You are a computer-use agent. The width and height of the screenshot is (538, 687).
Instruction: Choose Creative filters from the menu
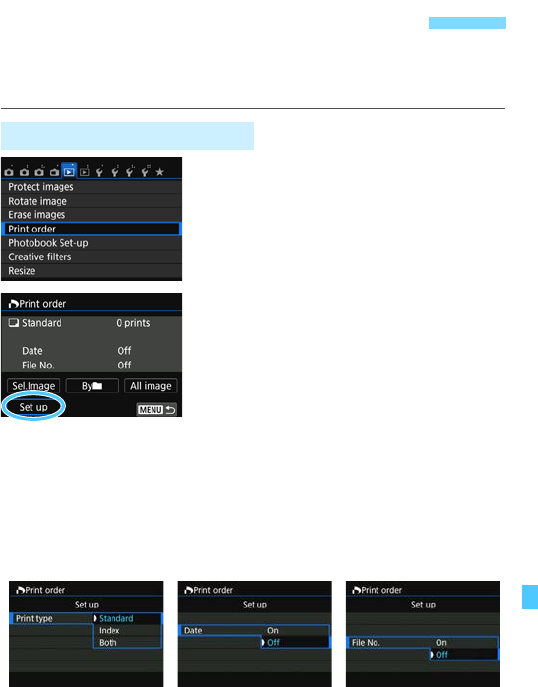[x=91, y=257]
